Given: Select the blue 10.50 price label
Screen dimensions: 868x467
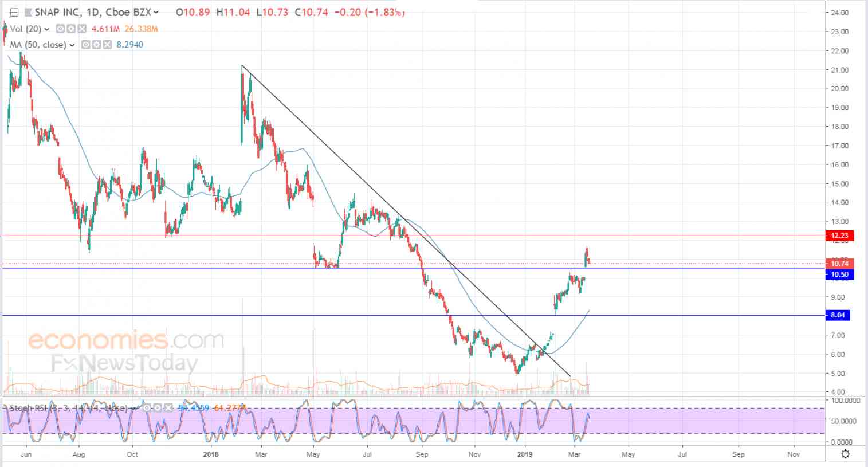Looking at the screenshot, I should pos(839,274).
